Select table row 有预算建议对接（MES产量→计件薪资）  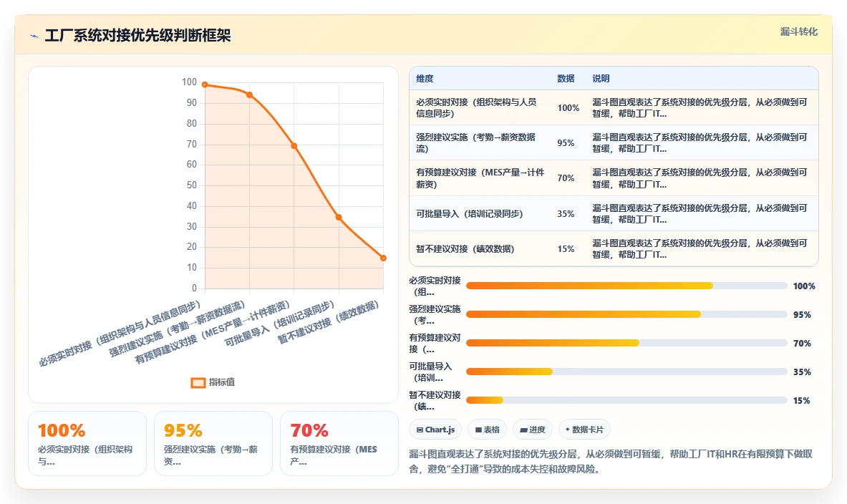point(614,178)
